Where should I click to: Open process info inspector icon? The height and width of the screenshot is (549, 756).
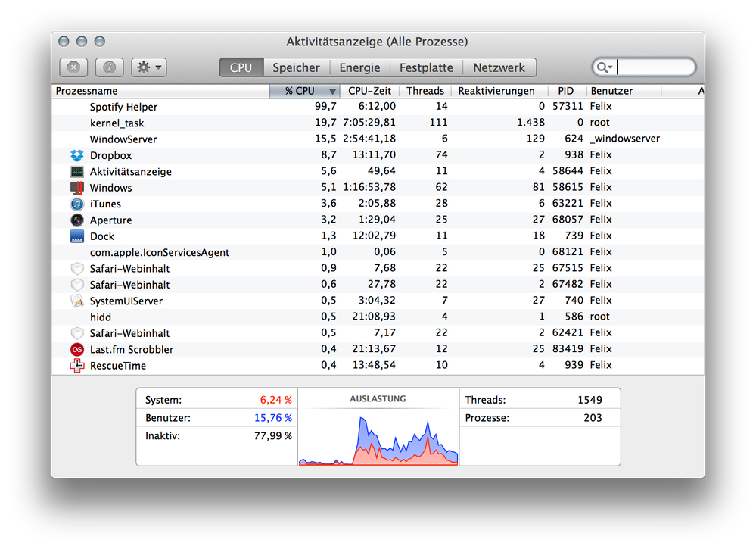pyautogui.click(x=110, y=67)
